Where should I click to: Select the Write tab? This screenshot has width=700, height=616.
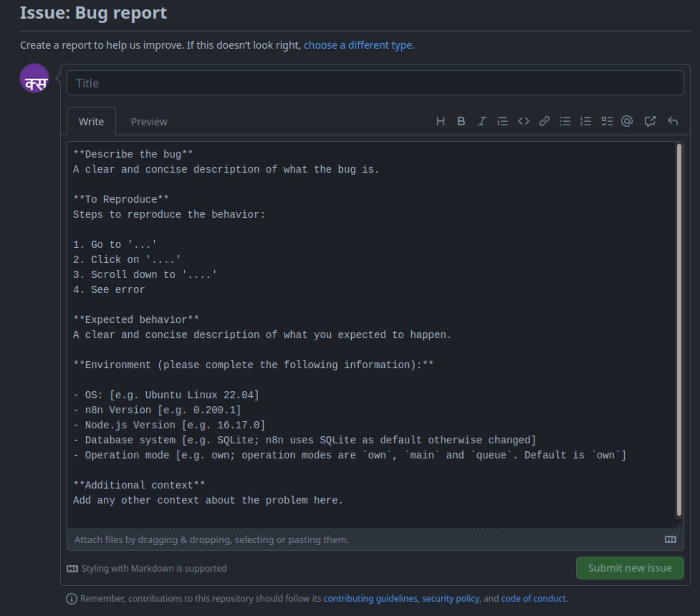(x=91, y=121)
